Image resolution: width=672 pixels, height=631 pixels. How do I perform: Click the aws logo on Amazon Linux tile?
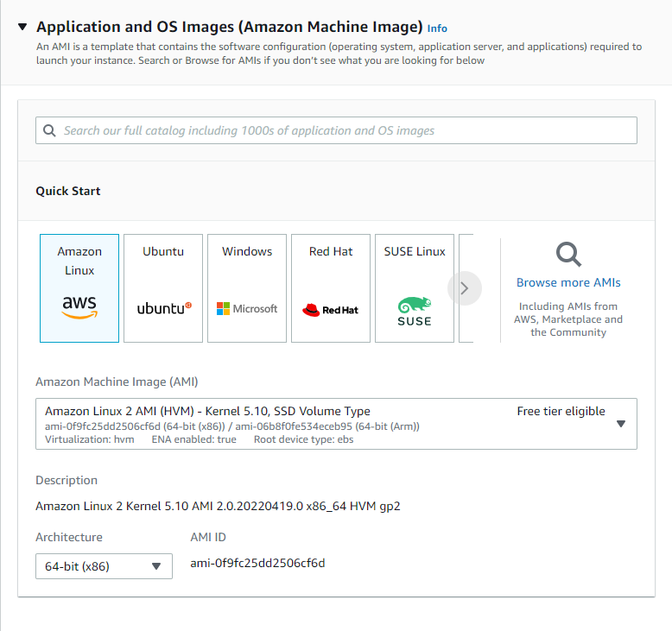click(x=79, y=307)
